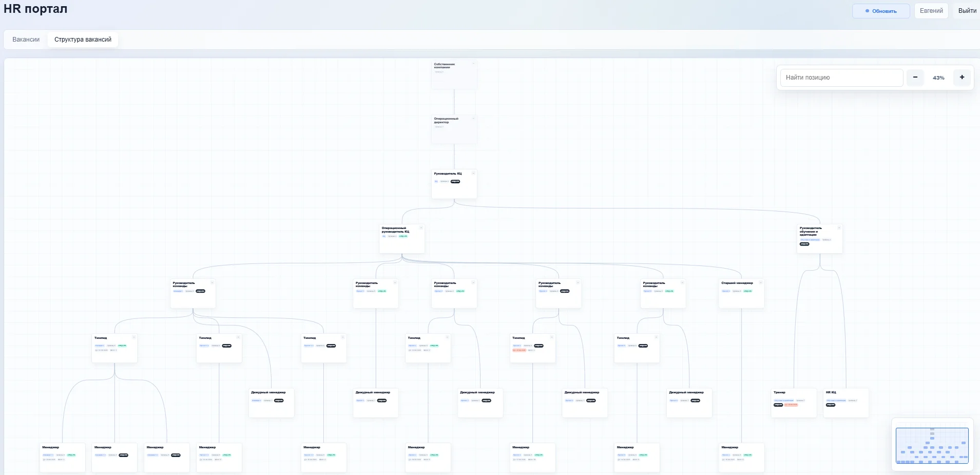Viewport: 980px width, 475px height.
Task: Collapse the Операционный директор node
Action: tap(473, 119)
